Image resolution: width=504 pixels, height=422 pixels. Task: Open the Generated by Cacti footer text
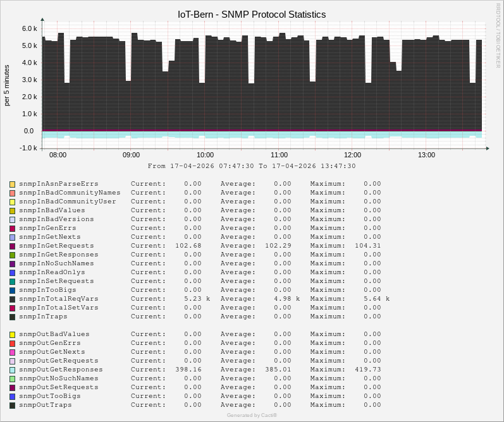coord(252,415)
